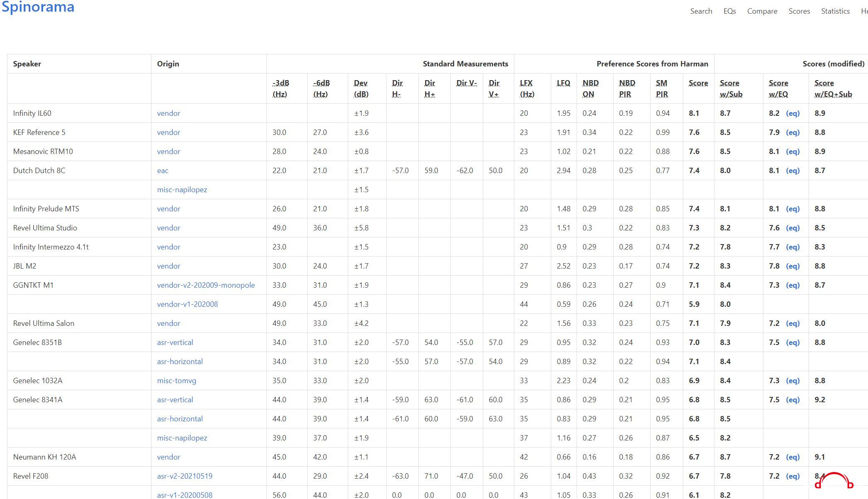Click the Dev (dB) column header
Image resolution: width=868 pixels, height=499 pixels.
point(361,88)
